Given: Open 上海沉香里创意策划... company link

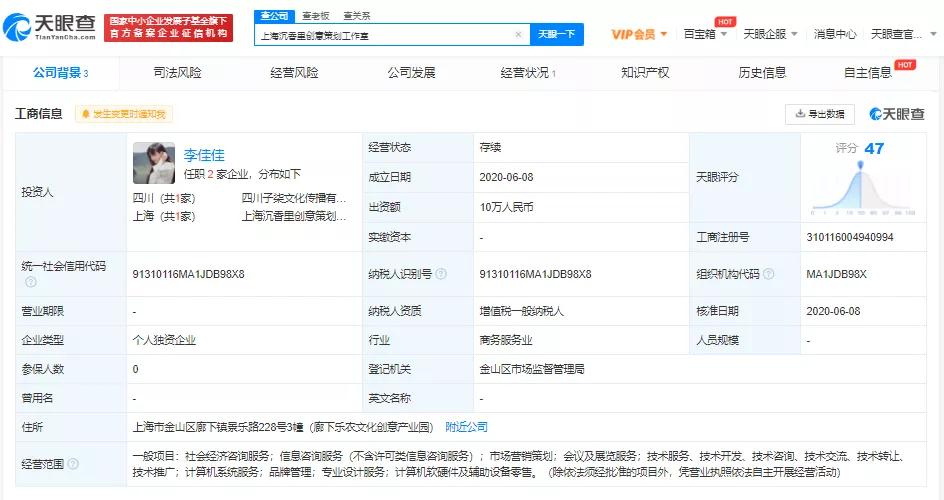Looking at the screenshot, I should coord(293,216).
